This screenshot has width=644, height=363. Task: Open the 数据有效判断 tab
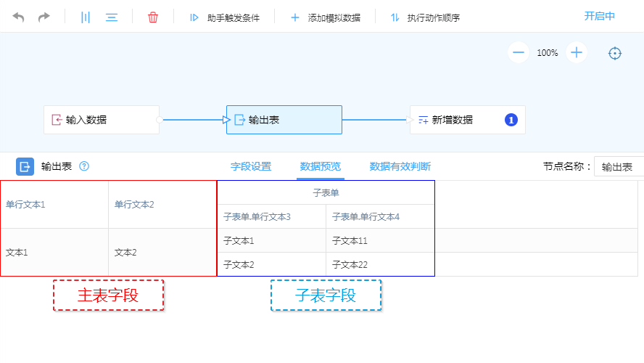pyautogui.click(x=400, y=166)
